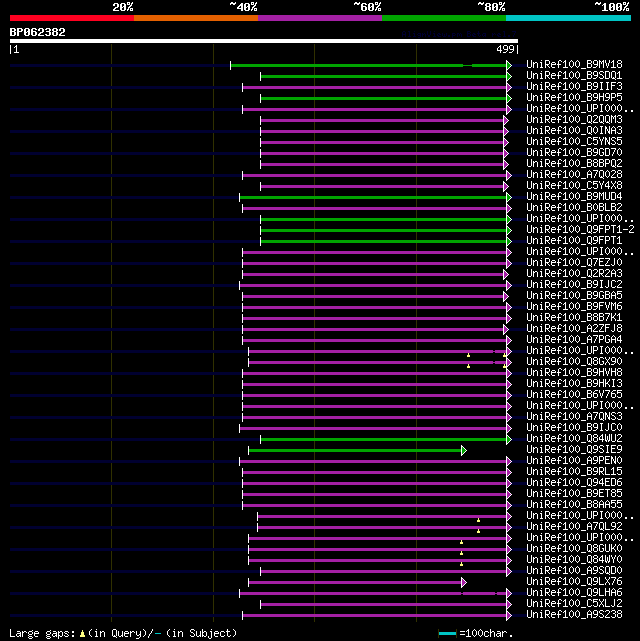
Task: Pick the UniRef100_A7QL92 subject label
Action: (x=574, y=527)
